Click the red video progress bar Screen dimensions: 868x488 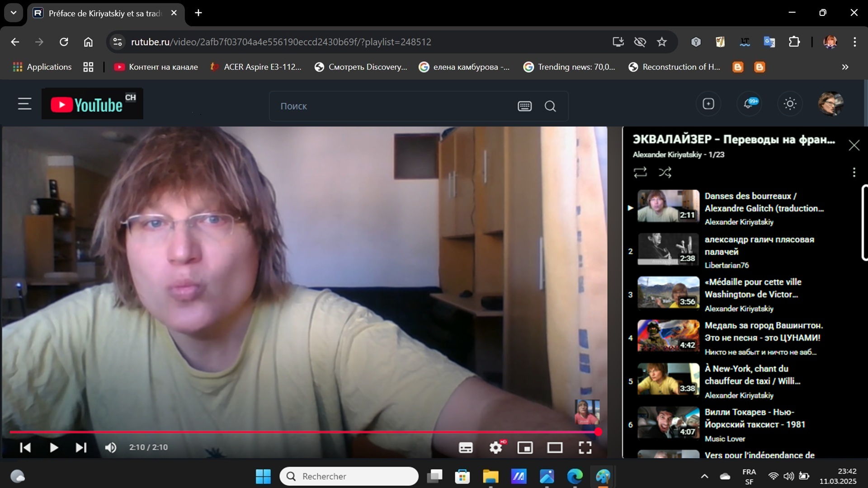coord(303,432)
